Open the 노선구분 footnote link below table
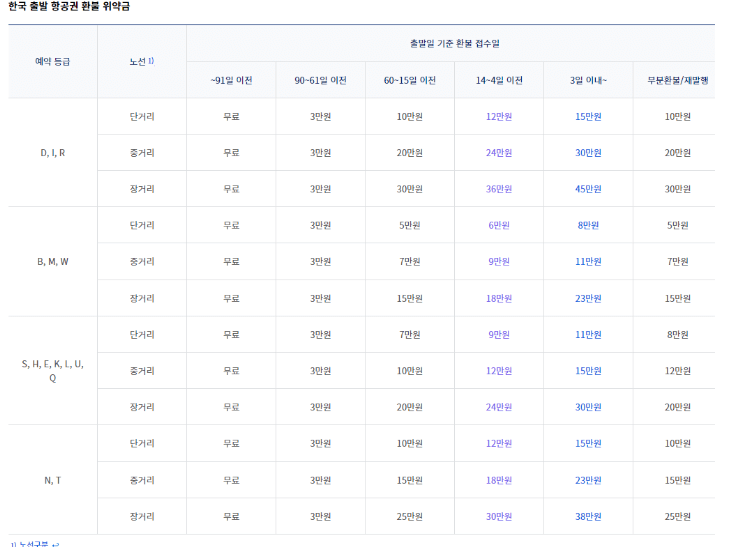 click(34, 544)
